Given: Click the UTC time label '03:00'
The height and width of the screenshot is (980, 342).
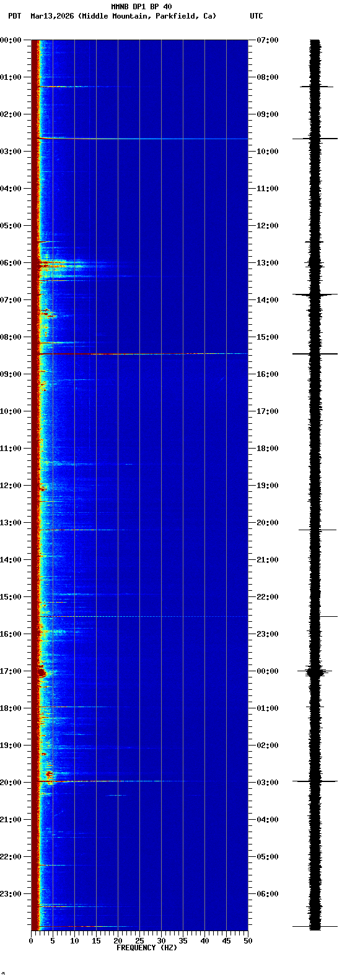Looking at the screenshot, I should tap(268, 783).
